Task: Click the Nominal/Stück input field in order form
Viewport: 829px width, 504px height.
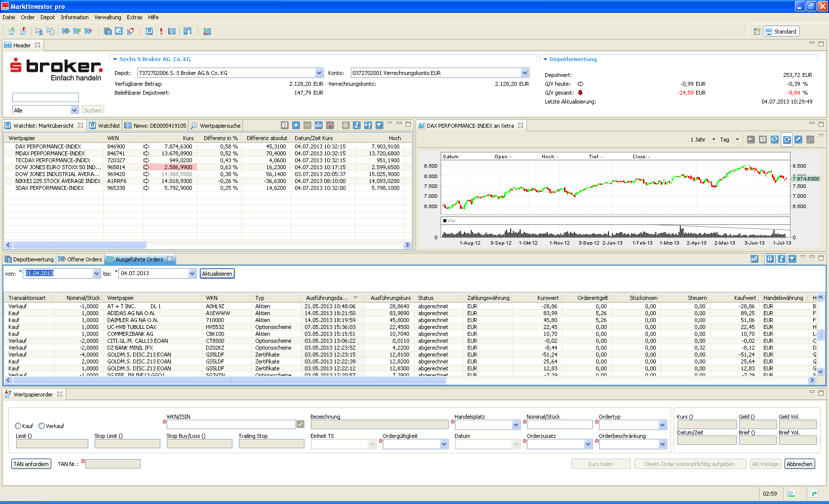Action: click(x=559, y=425)
